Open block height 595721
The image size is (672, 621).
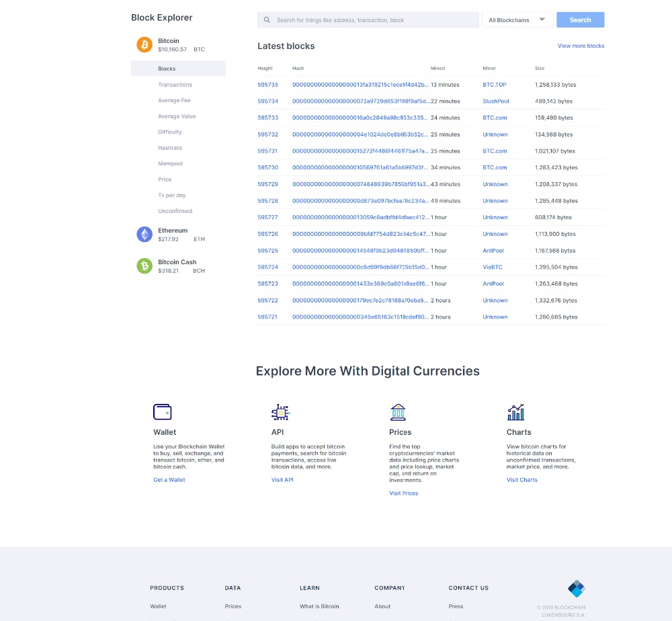click(267, 317)
